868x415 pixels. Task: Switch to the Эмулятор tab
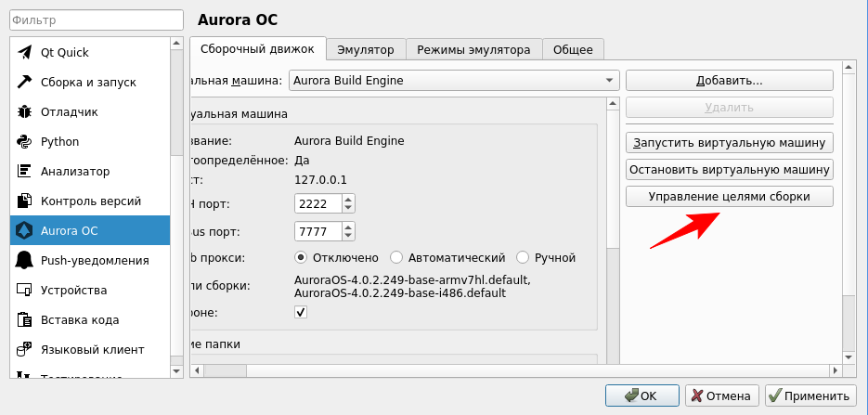tap(366, 49)
